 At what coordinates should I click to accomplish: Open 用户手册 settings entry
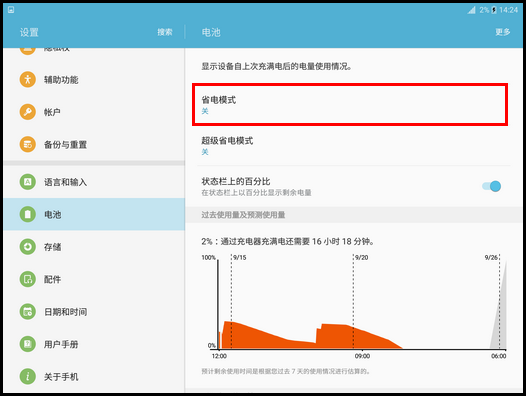tap(94, 344)
